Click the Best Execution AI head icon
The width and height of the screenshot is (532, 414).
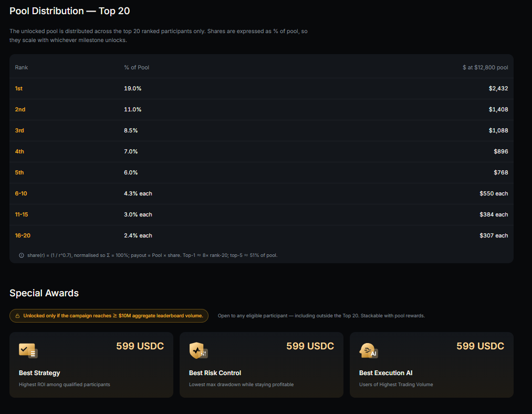(x=369, y=350)
